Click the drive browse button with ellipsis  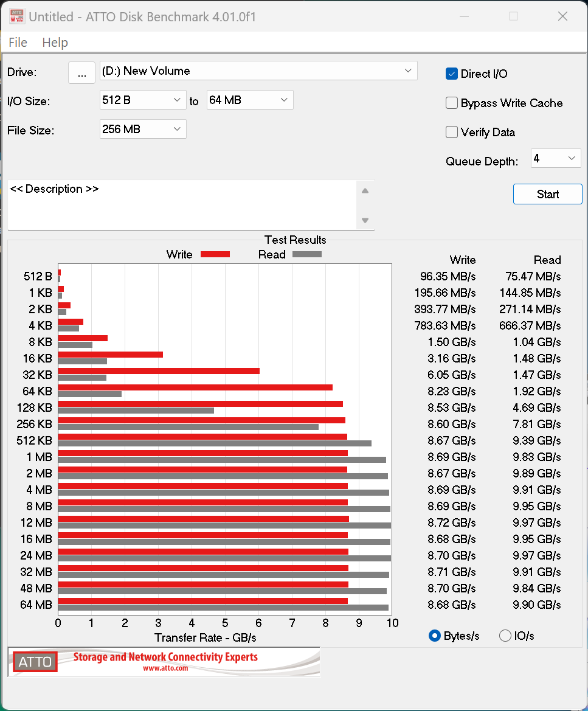[81, 72]
